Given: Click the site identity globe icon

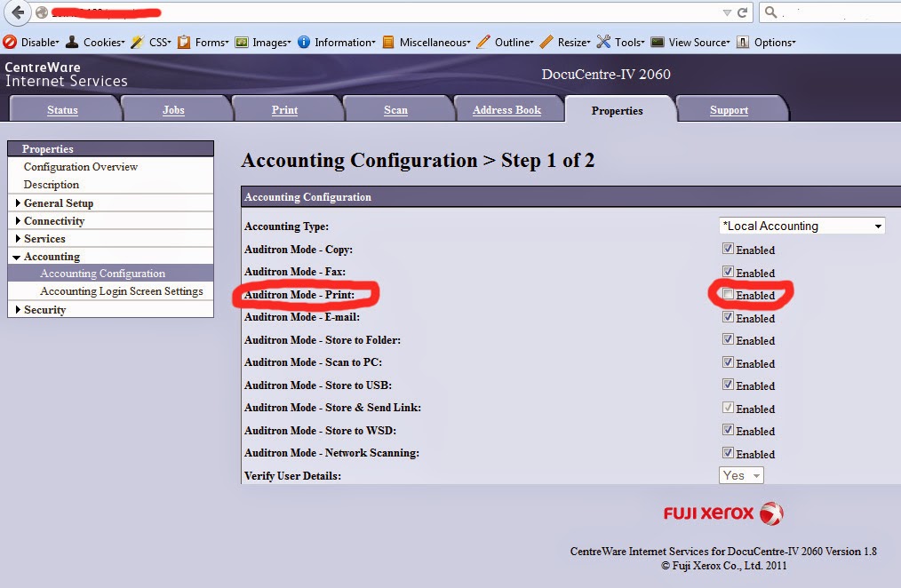Looking at the screenshot, I should tap(42, 12).
